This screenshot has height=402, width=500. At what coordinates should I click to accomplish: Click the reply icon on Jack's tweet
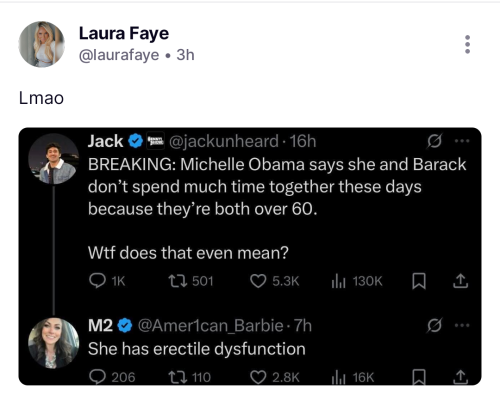click(x=97, y=281)
